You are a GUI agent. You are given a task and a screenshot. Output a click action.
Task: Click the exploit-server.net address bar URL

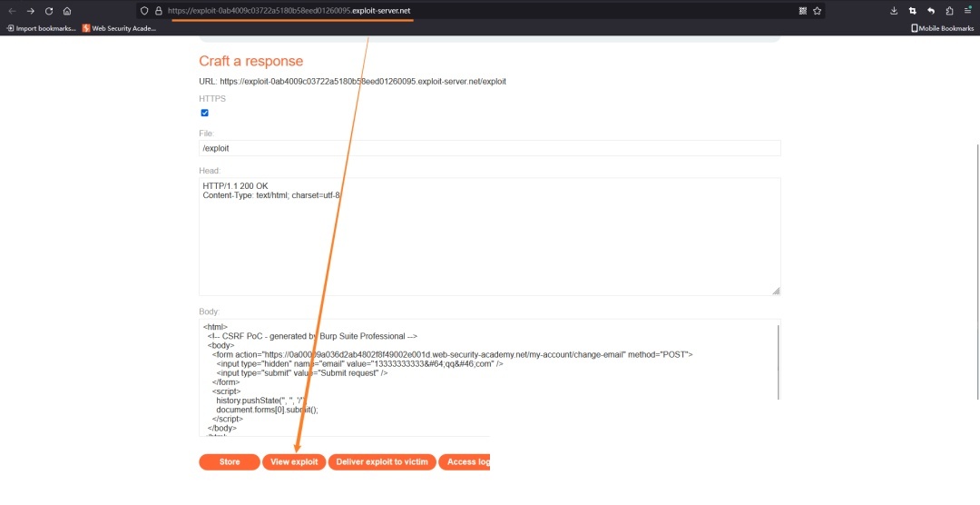(289, 11)
